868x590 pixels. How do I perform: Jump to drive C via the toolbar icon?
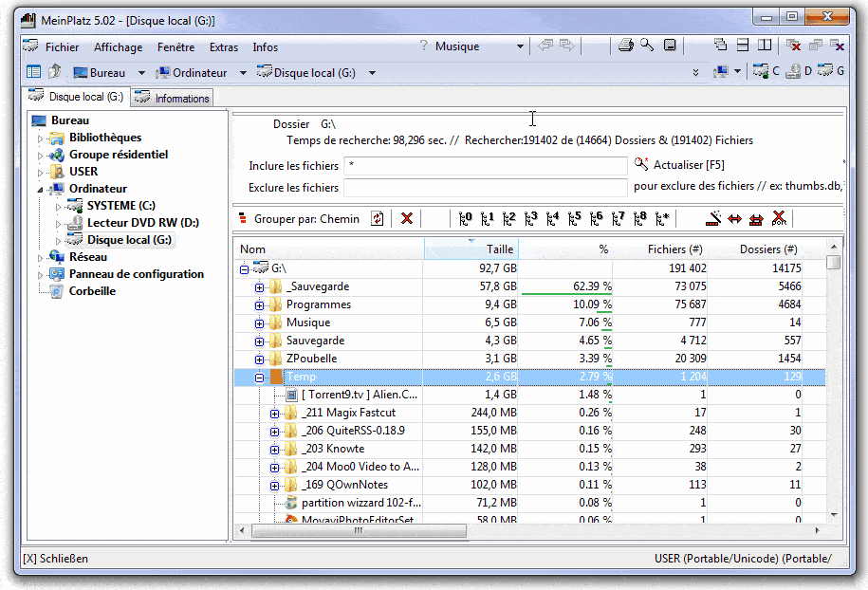pos(766,71)
